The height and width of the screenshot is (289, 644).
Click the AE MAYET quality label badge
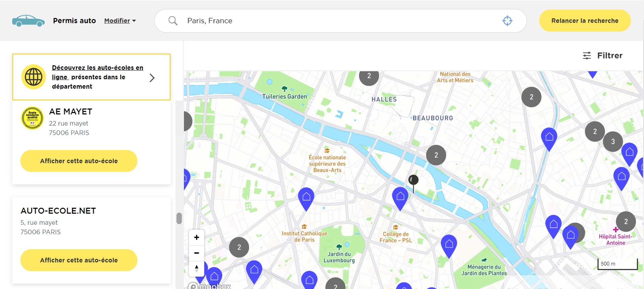click(32, 118)
